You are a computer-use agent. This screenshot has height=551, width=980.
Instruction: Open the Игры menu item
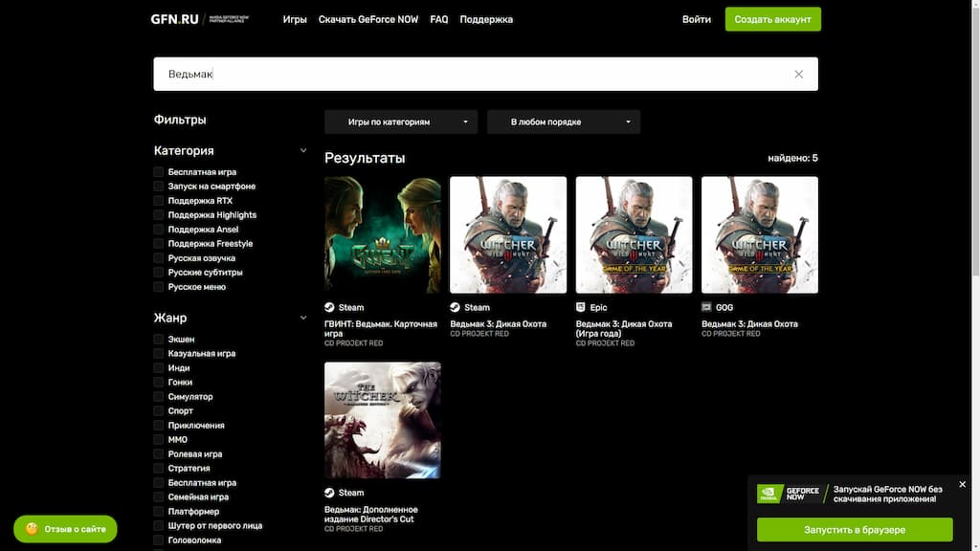pyautogui.click(x=295, y=19)
